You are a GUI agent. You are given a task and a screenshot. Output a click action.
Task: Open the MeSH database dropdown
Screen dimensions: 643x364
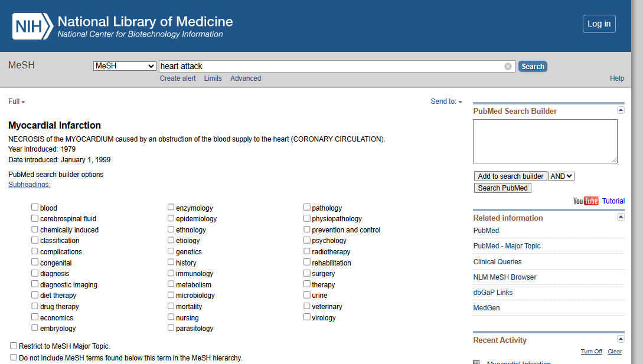pyautogui.click(x=125, y=66)
